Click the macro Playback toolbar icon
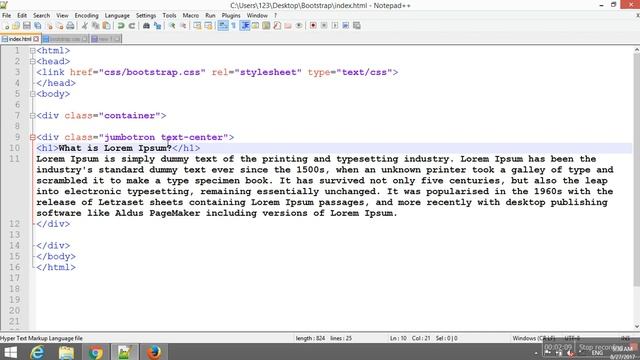The height and width of the screenshot is (360, 640). [x=335, y=26]
